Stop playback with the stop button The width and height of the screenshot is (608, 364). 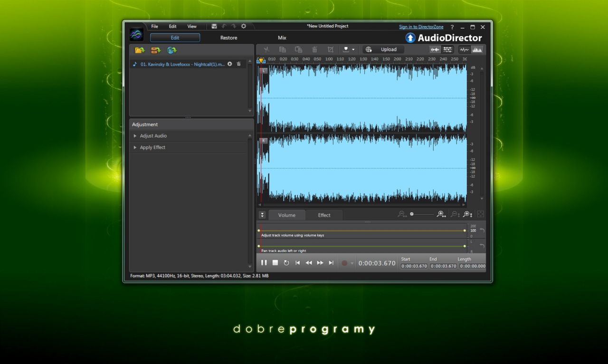(275, 263)
